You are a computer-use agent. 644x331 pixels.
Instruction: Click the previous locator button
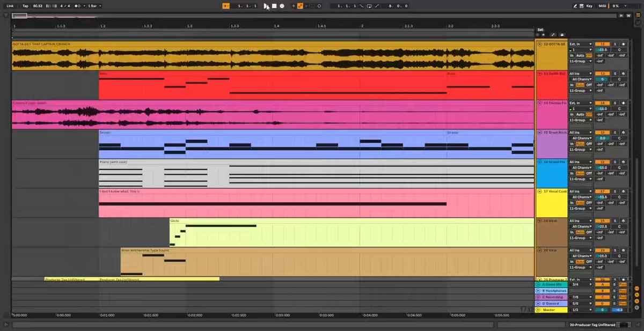pos(538,35)
